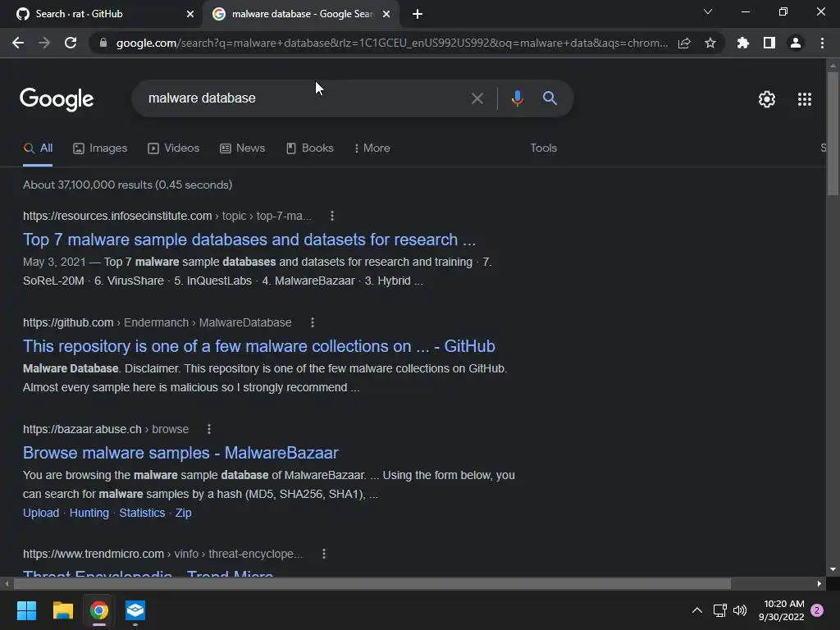Open the Windows Start menu

click(26, 610)
